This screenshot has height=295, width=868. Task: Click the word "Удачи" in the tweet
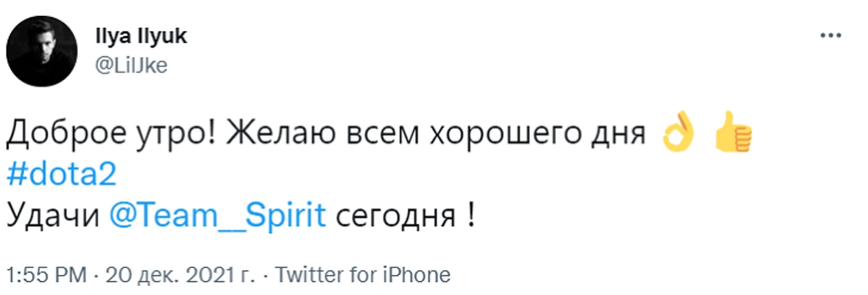click(54, 217)
